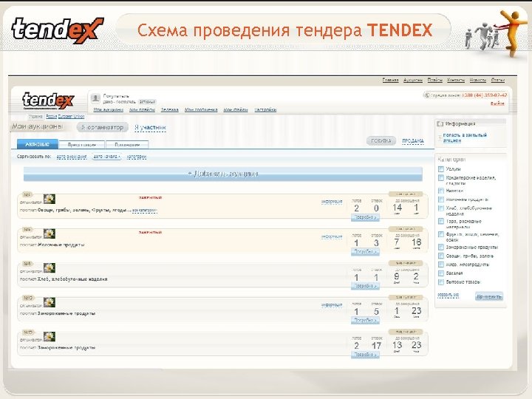Open Мои сообщения in user menu
Screen dimensions: 532x399
click(x=201, y=109)
